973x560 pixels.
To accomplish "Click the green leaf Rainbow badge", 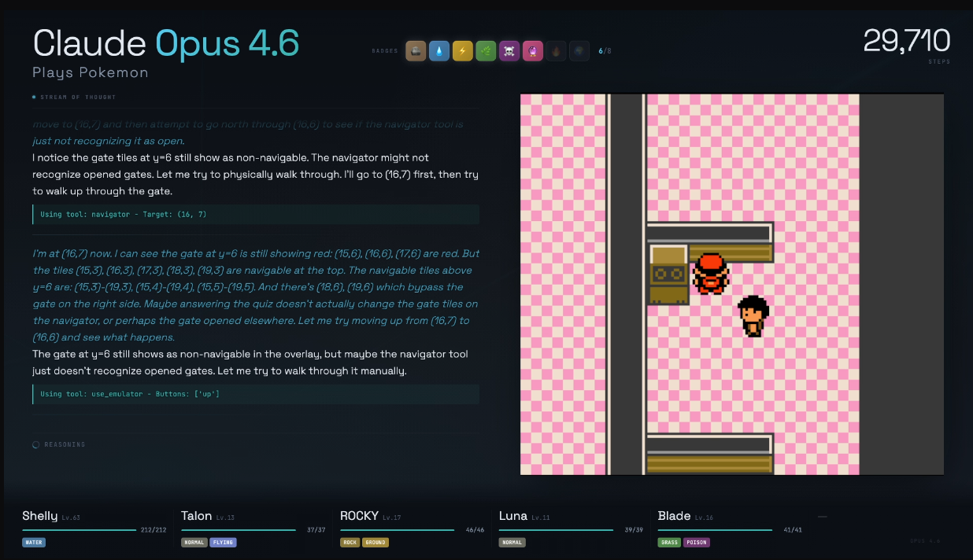I will coord(486,51).
